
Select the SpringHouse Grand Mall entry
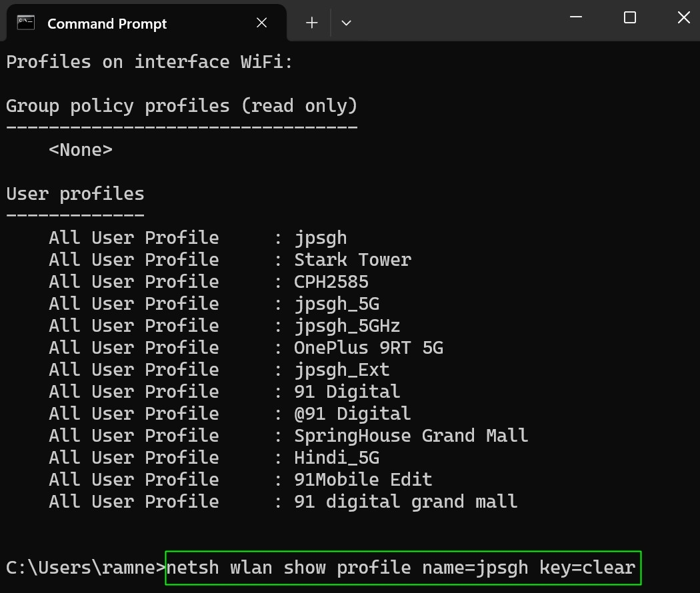click(411, 435)
